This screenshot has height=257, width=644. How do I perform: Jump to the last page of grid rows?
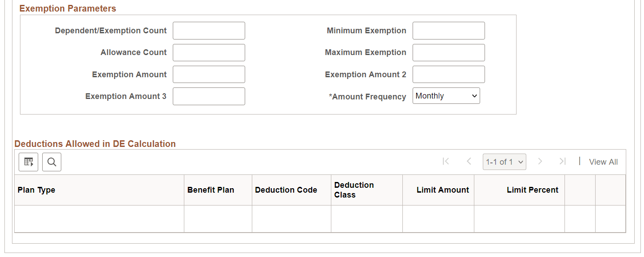pyautogui.click(x=562, y=162)
